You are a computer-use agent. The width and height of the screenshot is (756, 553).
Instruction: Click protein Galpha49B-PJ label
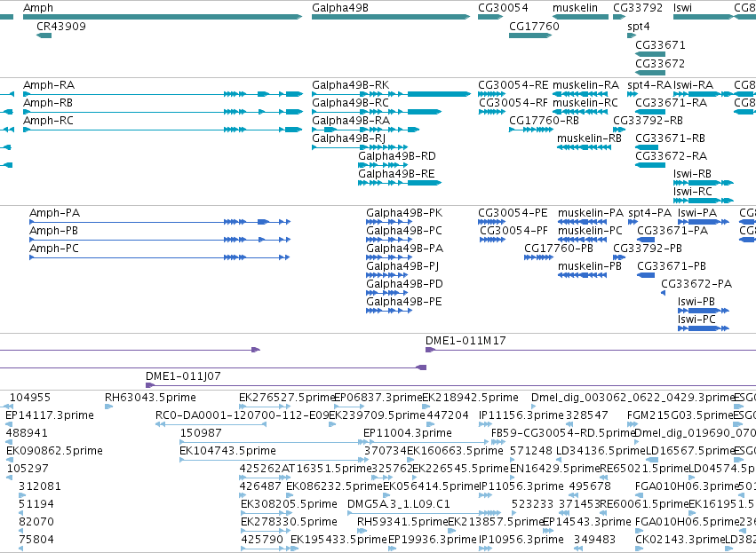402,266
